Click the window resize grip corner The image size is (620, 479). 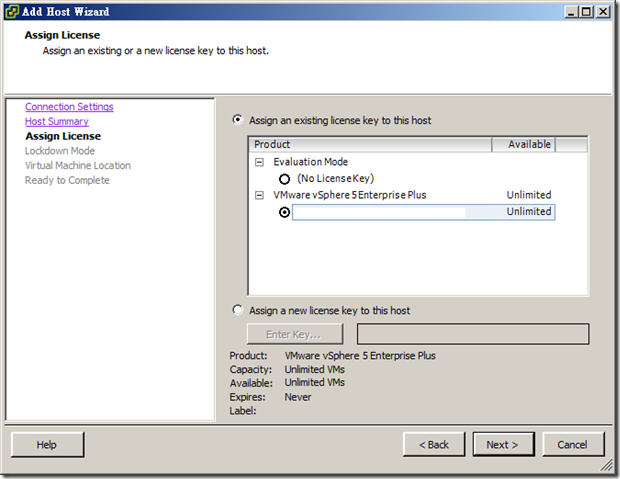tap(607, 466)
